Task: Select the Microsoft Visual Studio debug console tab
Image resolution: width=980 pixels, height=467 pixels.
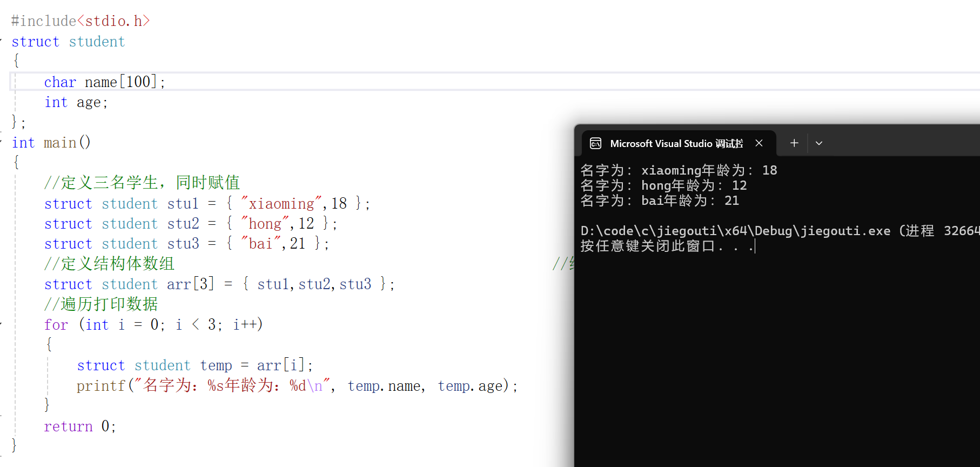Action: (679, 143)
